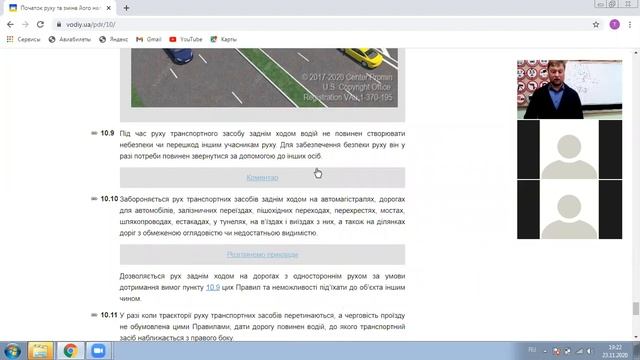Open File Explorer from the taskbar
640x360 pixels.
pyautogui.click(x=40, y=351)
